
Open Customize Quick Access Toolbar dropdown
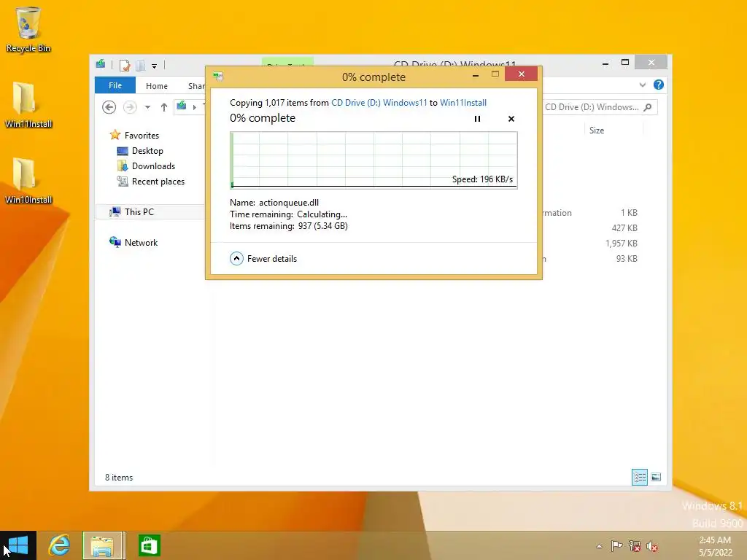154,66
